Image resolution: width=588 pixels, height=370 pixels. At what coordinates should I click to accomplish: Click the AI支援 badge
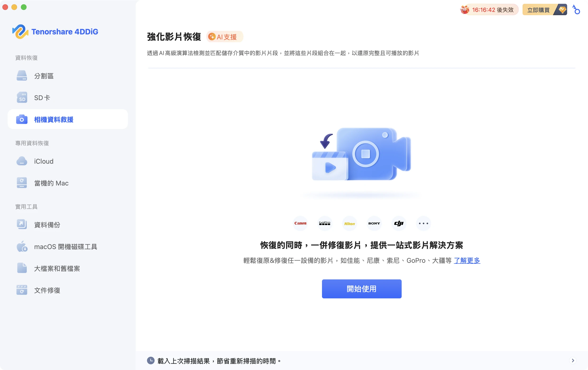click(x=224, y=37)
